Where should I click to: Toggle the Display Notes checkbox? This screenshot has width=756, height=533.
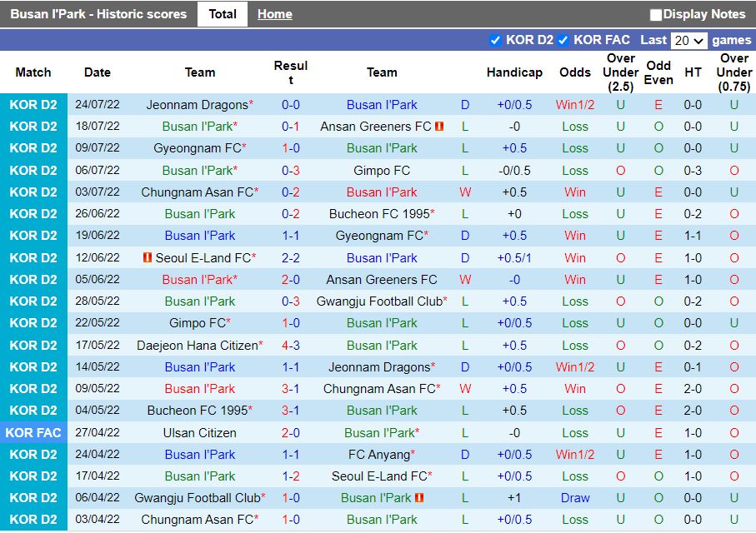pos(655,15)
